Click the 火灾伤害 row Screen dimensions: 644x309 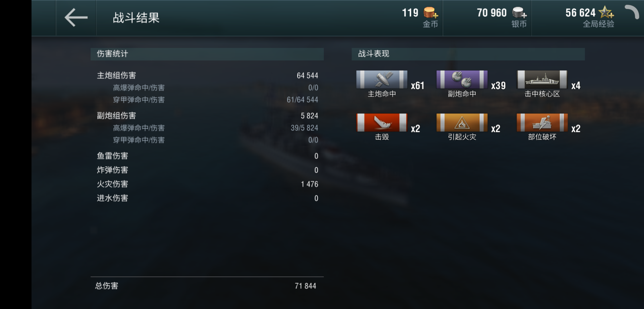(207, 184)
